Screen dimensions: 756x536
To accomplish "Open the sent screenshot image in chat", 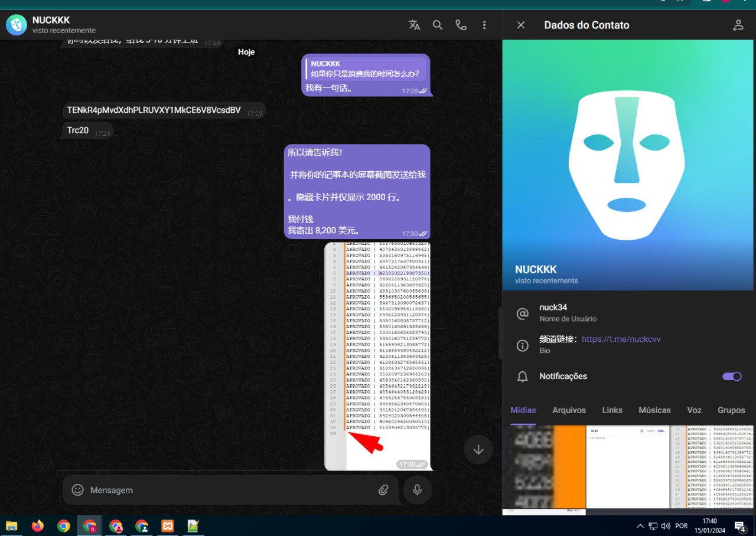I will click(378, 356).
